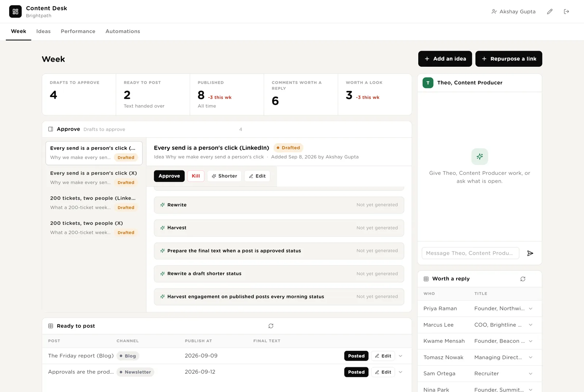Screen dimensions: 584x392
Task: Click the Worth a look stat card
Action: click(375, 95)
